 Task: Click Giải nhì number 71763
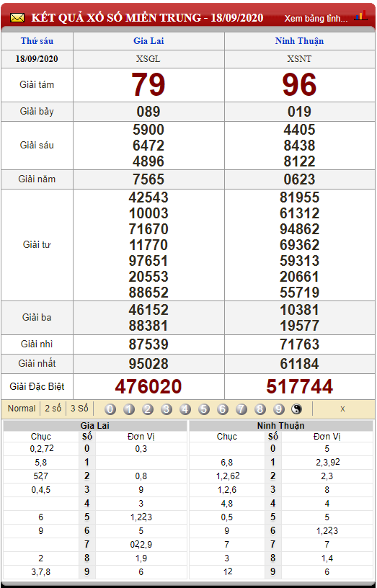click(x=299, y=344)
